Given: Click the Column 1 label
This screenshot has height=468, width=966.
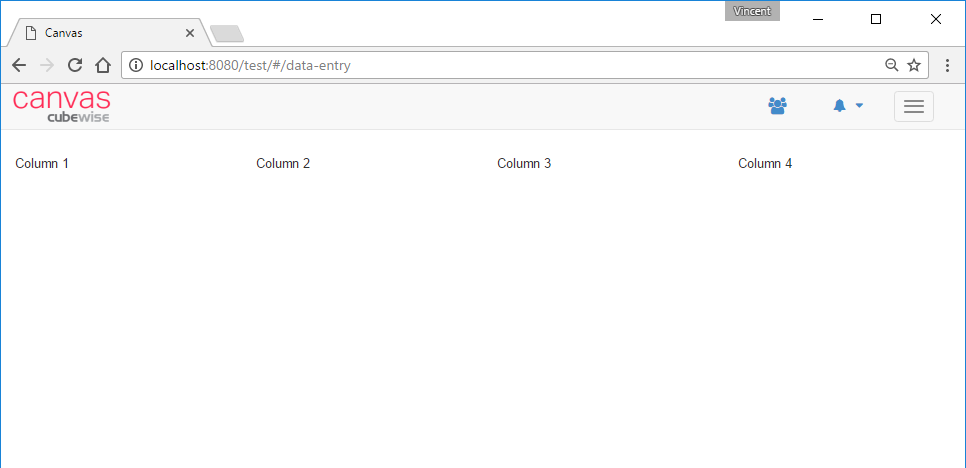Looking at the screenshot, I should (42, 164).
